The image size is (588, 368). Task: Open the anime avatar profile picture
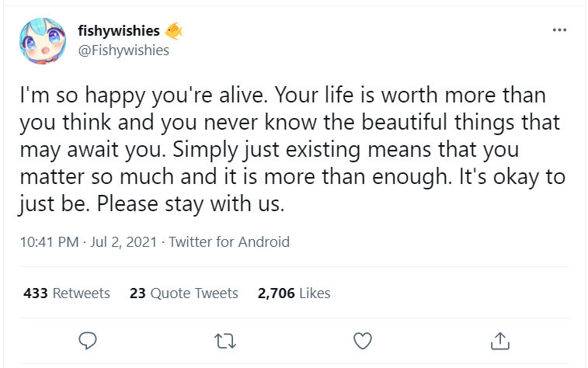click(x=43, y=41)
